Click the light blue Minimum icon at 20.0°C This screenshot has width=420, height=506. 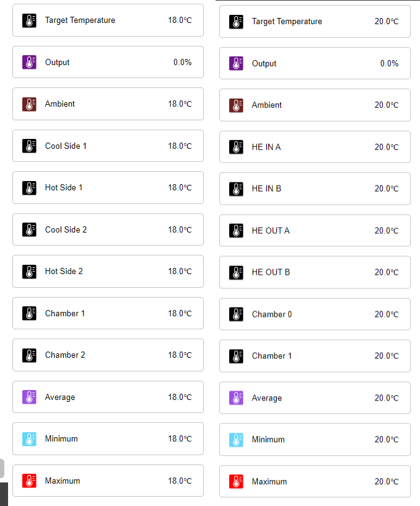[x=237, y=440]
